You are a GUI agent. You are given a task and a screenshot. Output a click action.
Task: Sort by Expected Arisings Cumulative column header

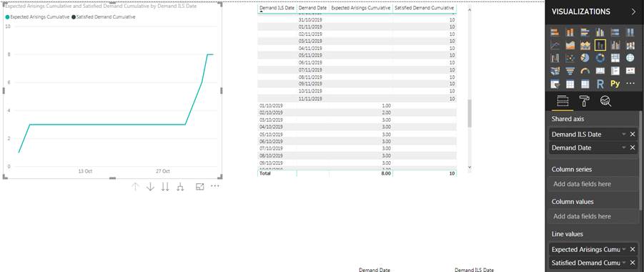tap(361, 8)
